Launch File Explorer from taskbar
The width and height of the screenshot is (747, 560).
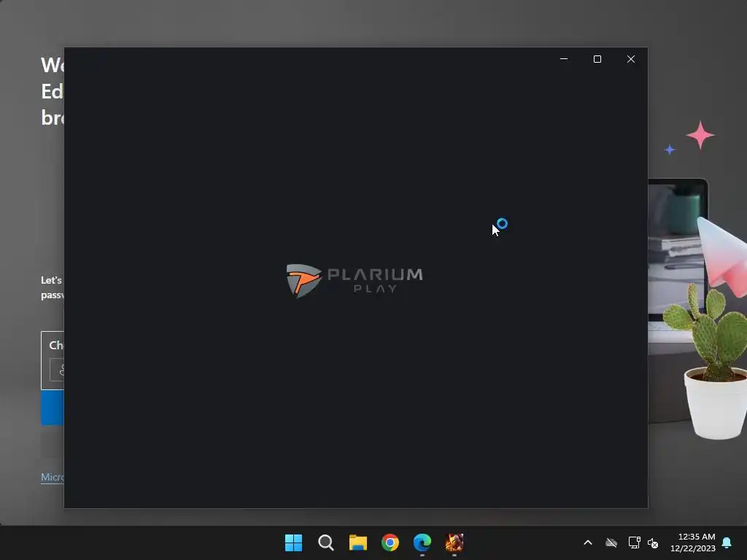coord(357,542)
